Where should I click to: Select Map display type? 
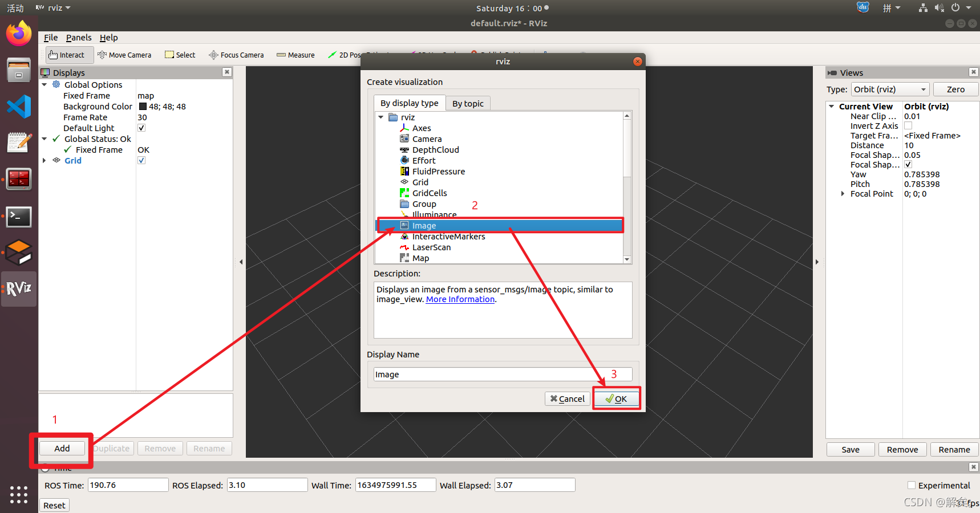[420, 258]
